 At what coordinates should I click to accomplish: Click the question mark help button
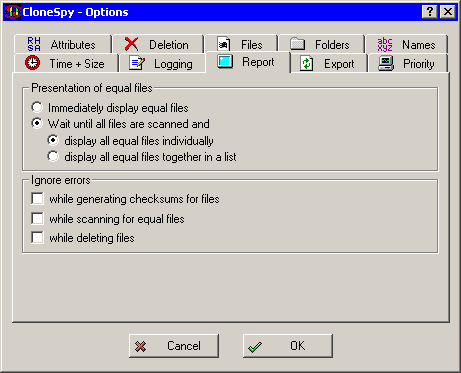tap(430, 12)
